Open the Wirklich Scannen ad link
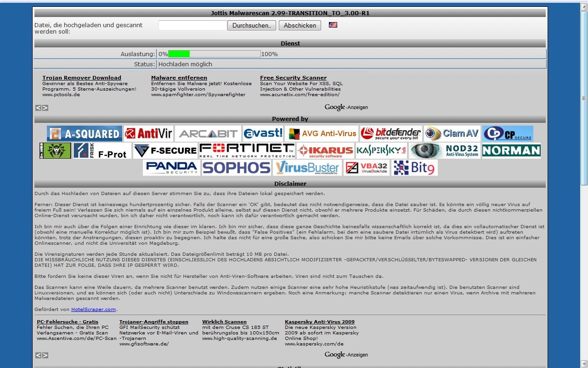588x368 pixels. coord(224,322)
